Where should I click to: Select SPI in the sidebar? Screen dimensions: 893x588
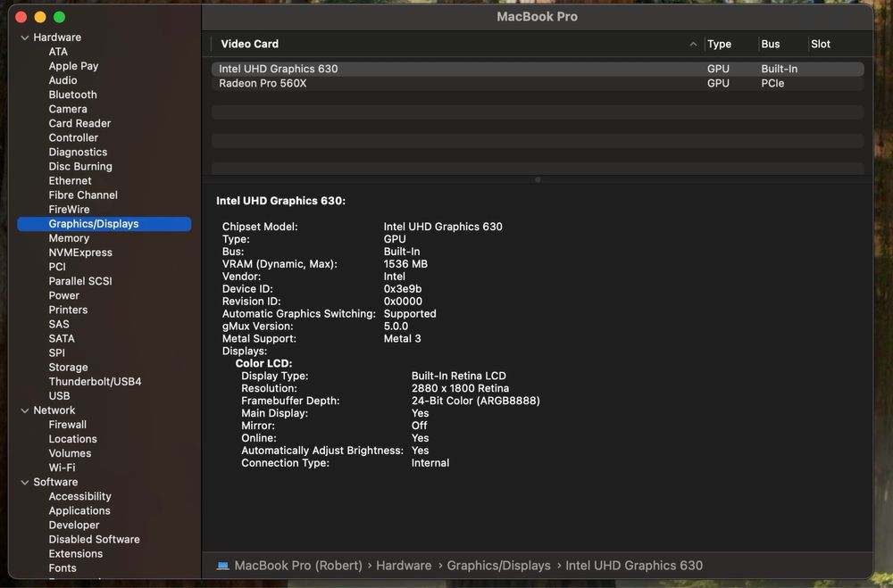click(57, 353)
